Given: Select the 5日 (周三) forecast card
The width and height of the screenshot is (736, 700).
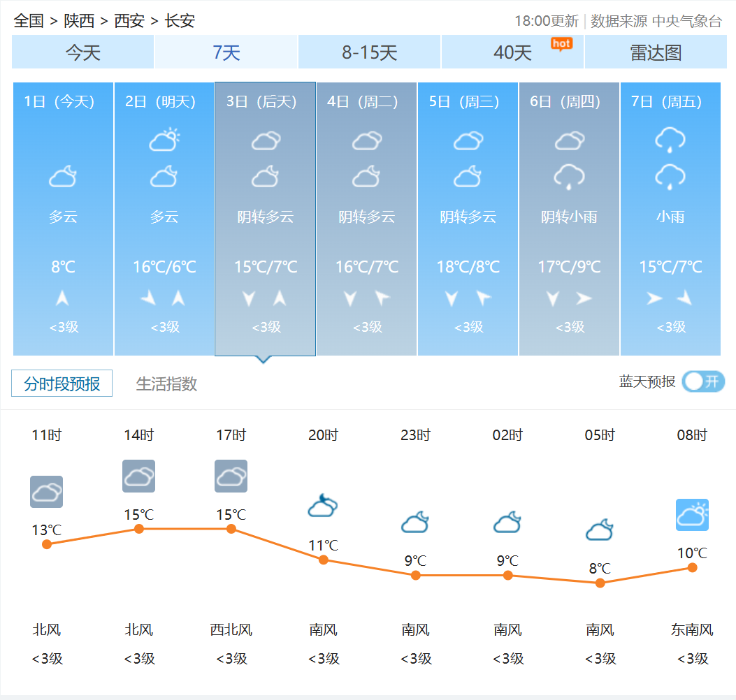Looking at the screenshot, I should tap(468, 219).
